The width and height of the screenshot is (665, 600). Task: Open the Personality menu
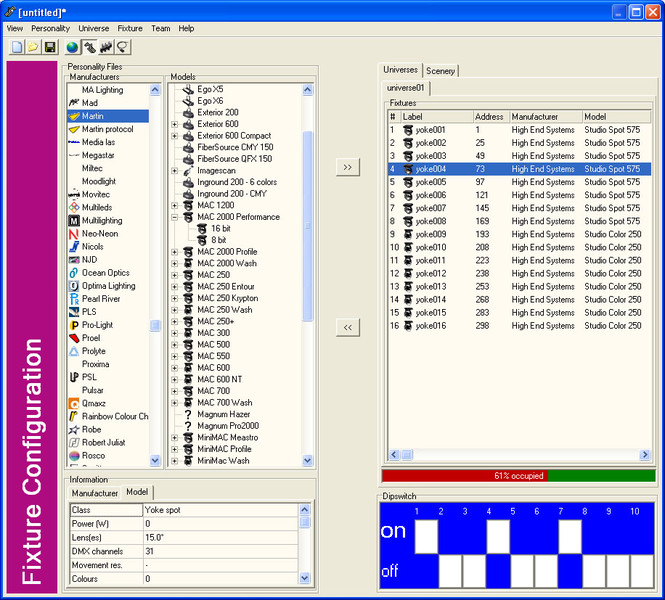click(50, 28)
